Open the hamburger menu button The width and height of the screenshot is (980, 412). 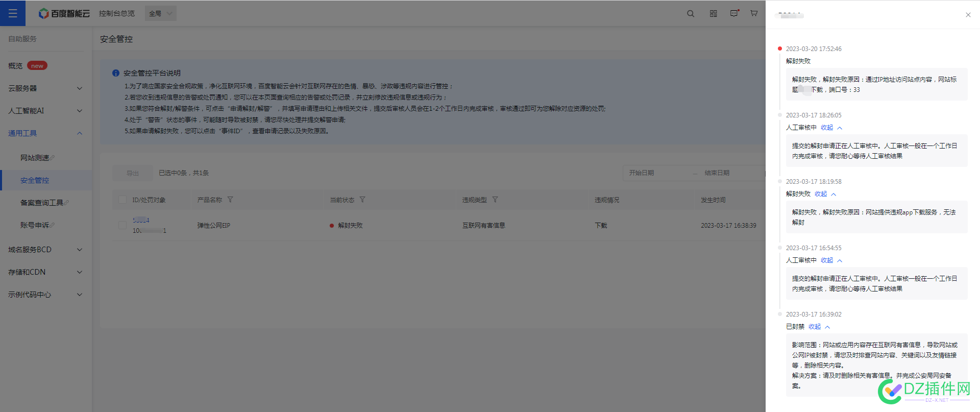click(x=13, y=13)
